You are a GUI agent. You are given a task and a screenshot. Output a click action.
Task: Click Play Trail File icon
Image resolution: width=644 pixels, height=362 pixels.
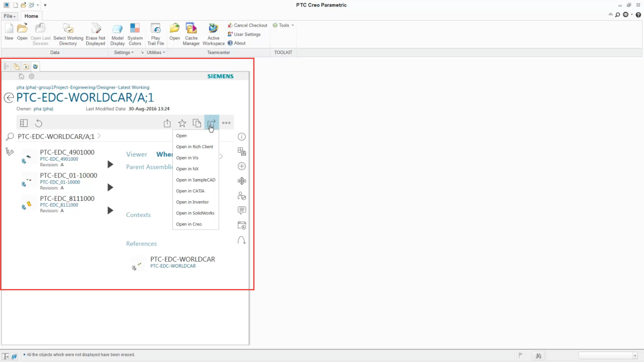[x=155, y=34]
